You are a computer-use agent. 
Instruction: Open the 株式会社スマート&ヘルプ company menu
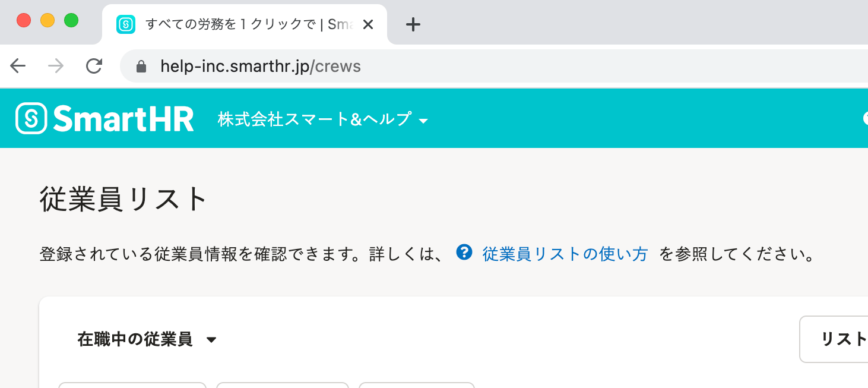coord(322,119)
